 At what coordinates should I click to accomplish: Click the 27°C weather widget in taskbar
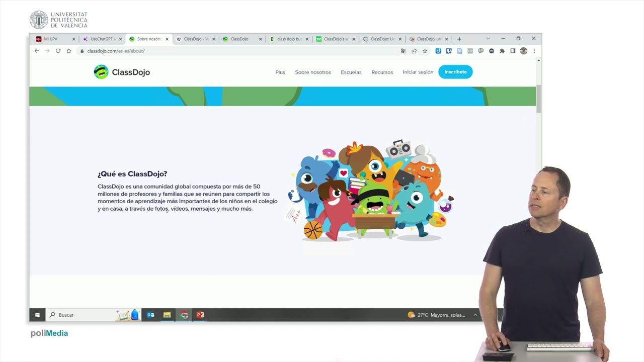(x=436, y=315)
